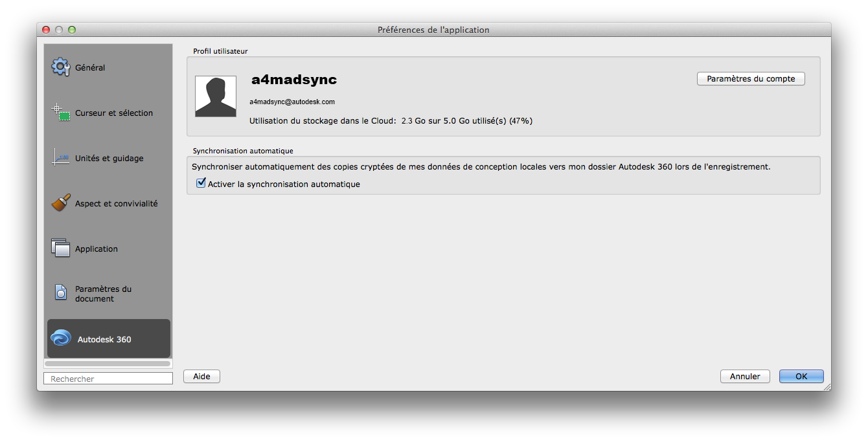Click the Application windows icon
The width and height of the screenshot is (868, 442).
pos(61,248)
